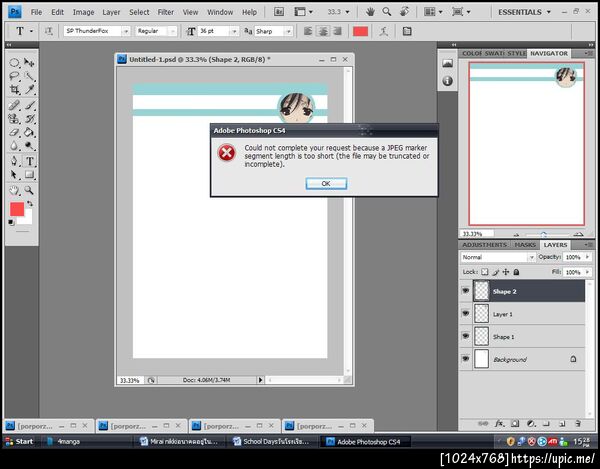Toggle lock position
600x469 pixels.
(506, 272)
